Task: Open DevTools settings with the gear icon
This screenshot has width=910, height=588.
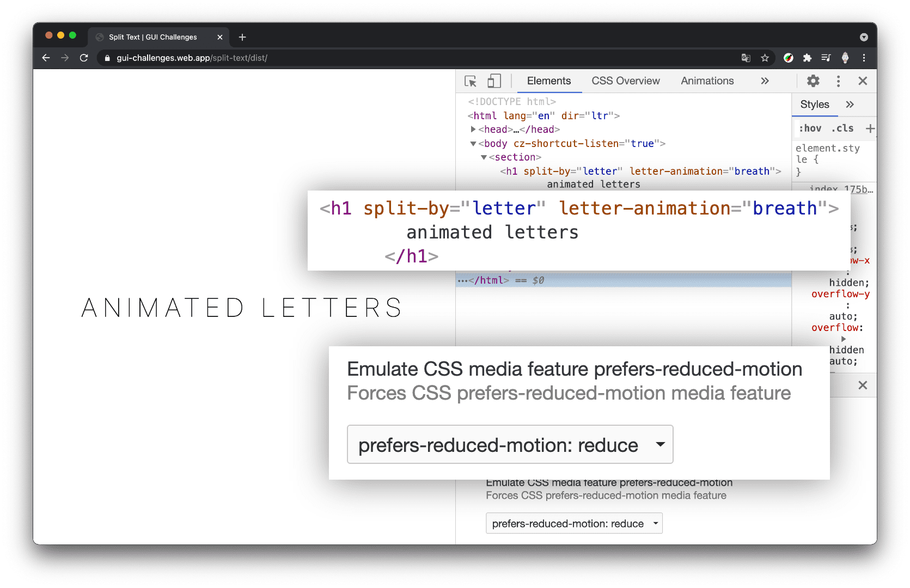Action: (813, 81)
